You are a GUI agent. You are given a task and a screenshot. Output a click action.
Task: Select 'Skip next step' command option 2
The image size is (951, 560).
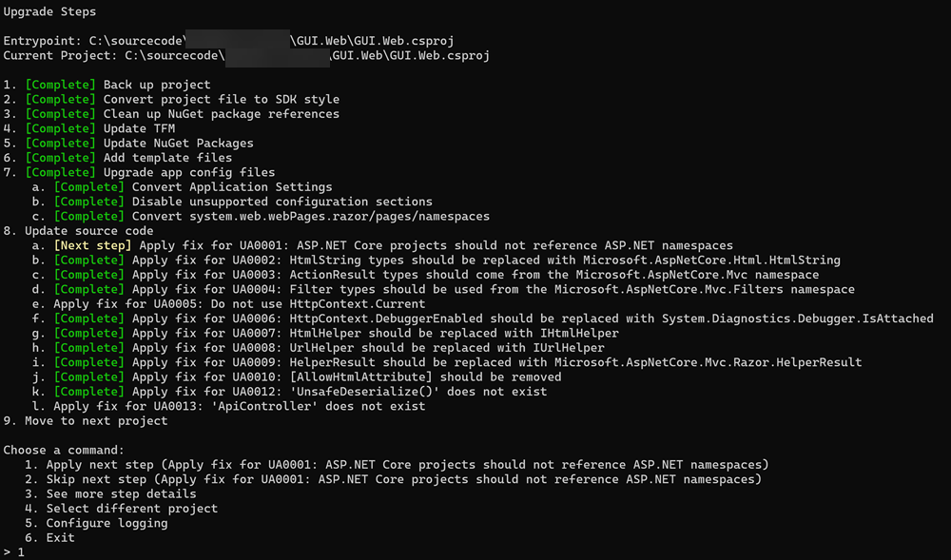coord(393,479)
